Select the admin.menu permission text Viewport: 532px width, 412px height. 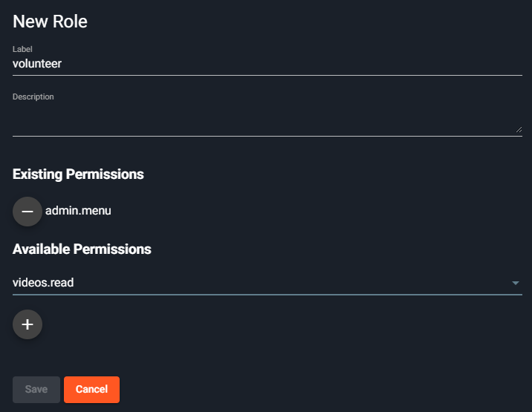(x=78, y=211)
